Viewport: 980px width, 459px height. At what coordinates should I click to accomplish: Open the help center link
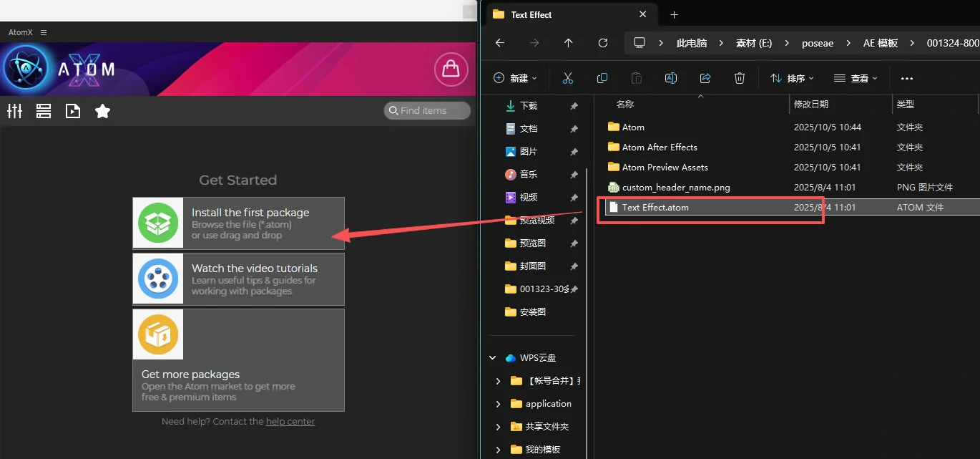click(x=290, y=422)
